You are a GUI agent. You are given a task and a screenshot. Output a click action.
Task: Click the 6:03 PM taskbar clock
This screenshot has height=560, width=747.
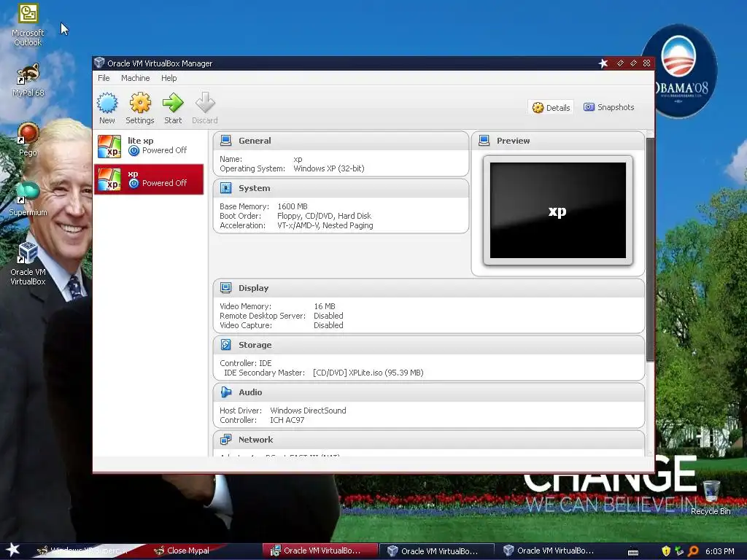720,551
